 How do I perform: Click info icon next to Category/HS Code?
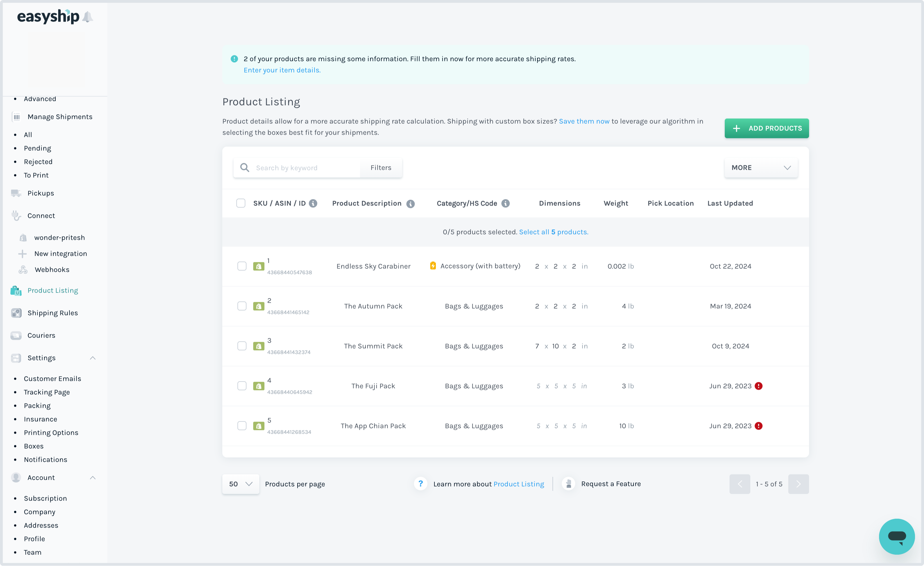(506, 203)
